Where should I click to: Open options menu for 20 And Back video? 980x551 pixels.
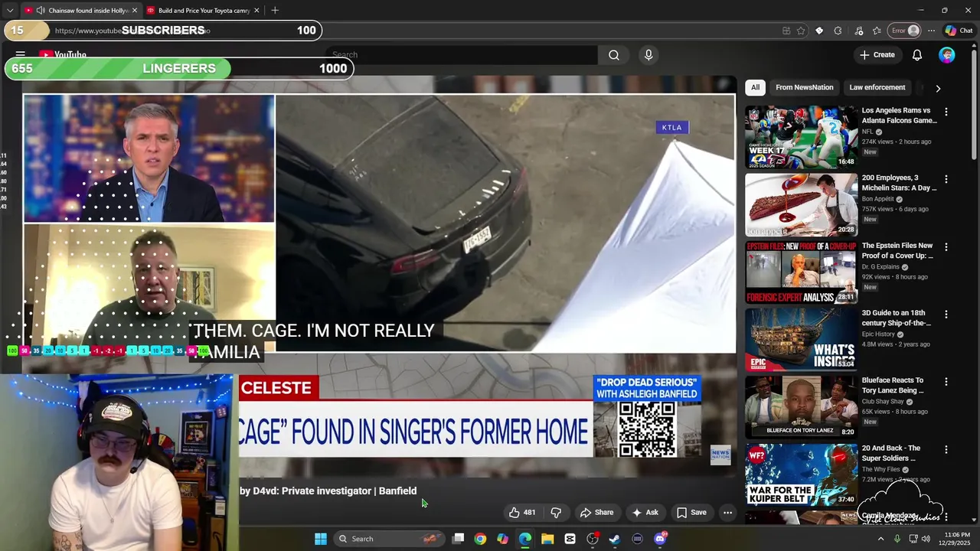[946, 450]
